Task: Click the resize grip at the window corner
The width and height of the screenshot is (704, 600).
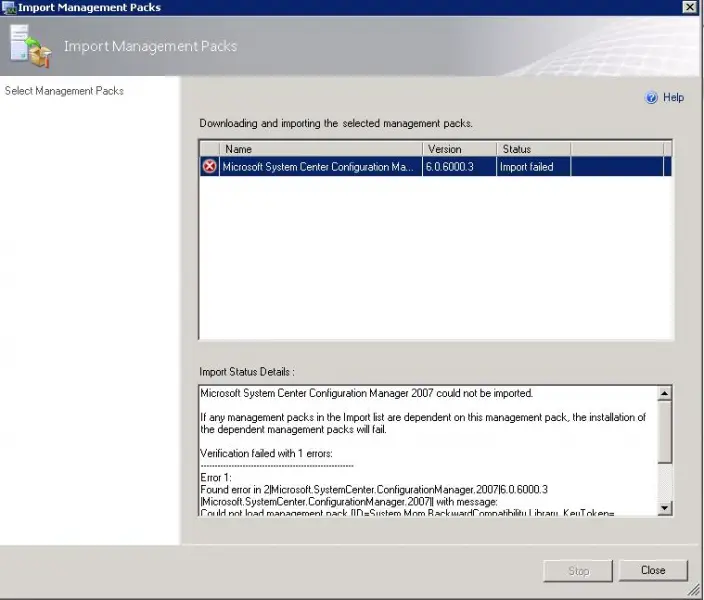Action: [694, 590]
